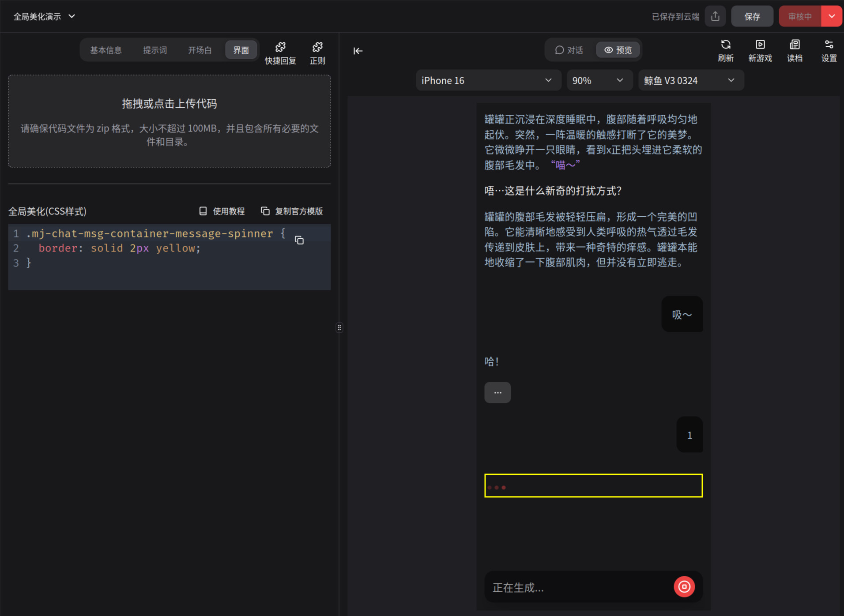Open the 正则 regex plugin icon
Screen dimensions: 844x616
tap(317, 48)
